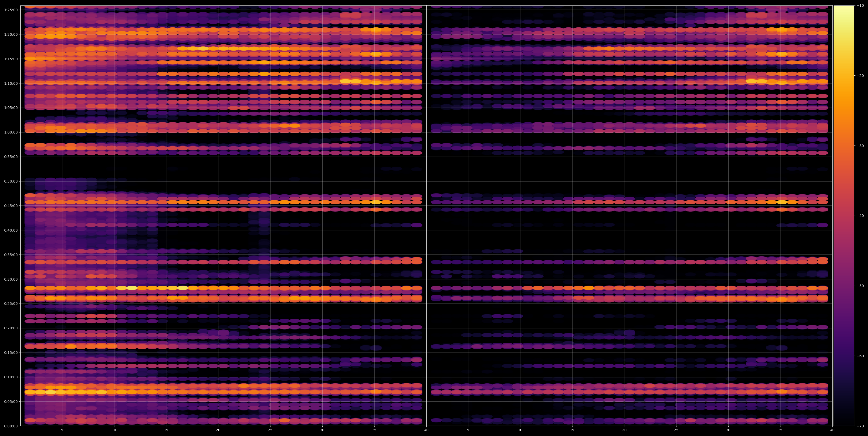Click the 0:45:00 time axis label
This screenshot has width=868, height=436.
(x=11, y=206)
